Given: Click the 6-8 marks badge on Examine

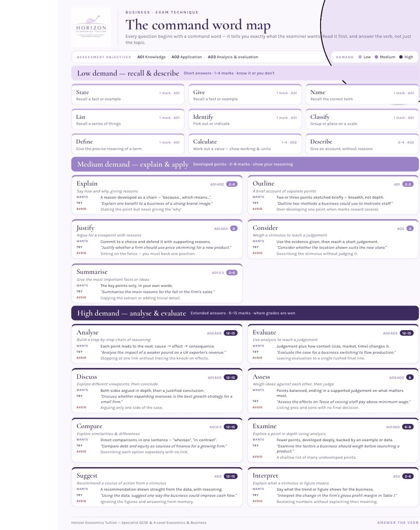Looking at the screenshot, I should pyautogui.click(x=408, y=427).
